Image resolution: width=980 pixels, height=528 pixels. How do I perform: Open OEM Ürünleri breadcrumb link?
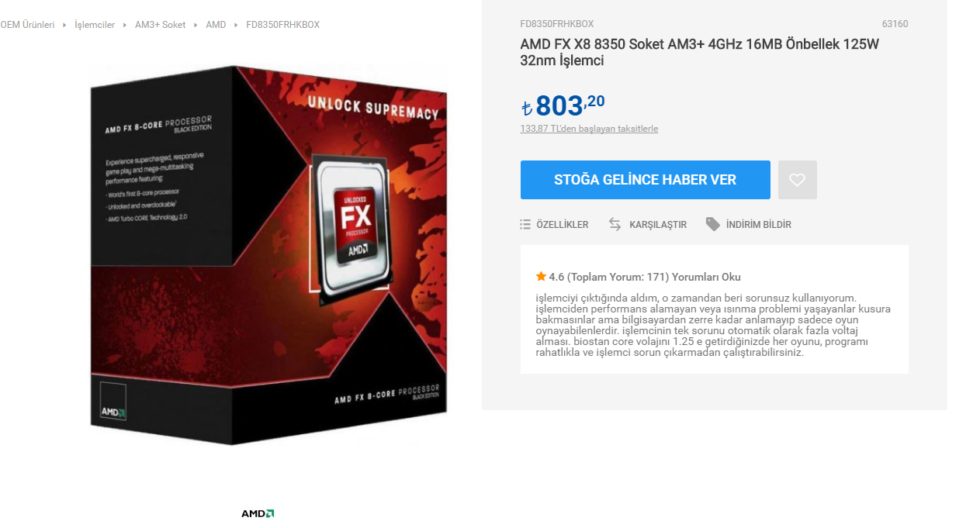click(x=27, y=25)
